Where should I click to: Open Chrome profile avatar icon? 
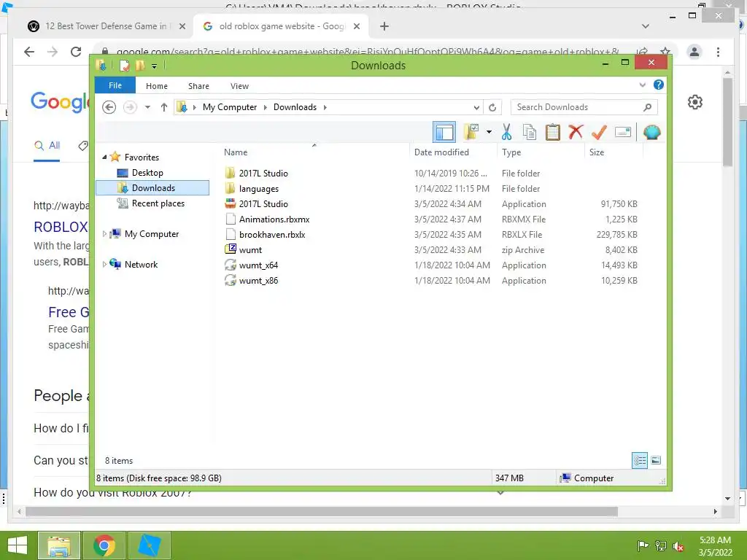(x=694, y=52)
